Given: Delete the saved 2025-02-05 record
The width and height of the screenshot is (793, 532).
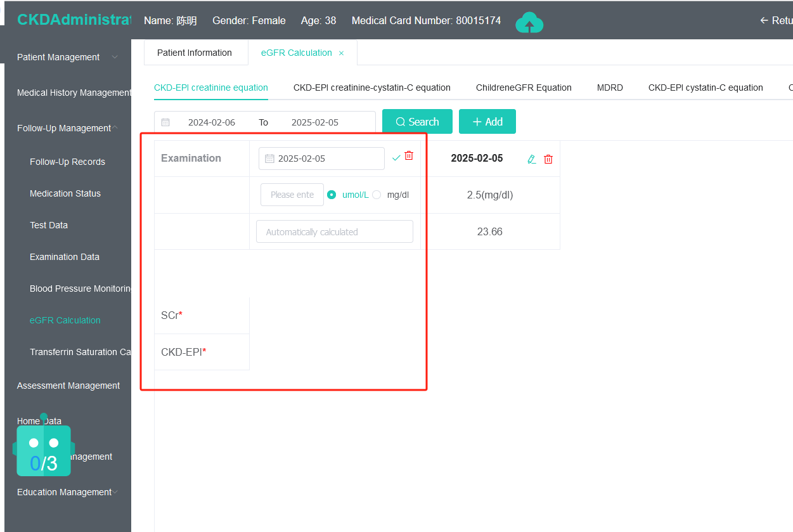Looking at the screenshot, I should [x=548, y=159].
